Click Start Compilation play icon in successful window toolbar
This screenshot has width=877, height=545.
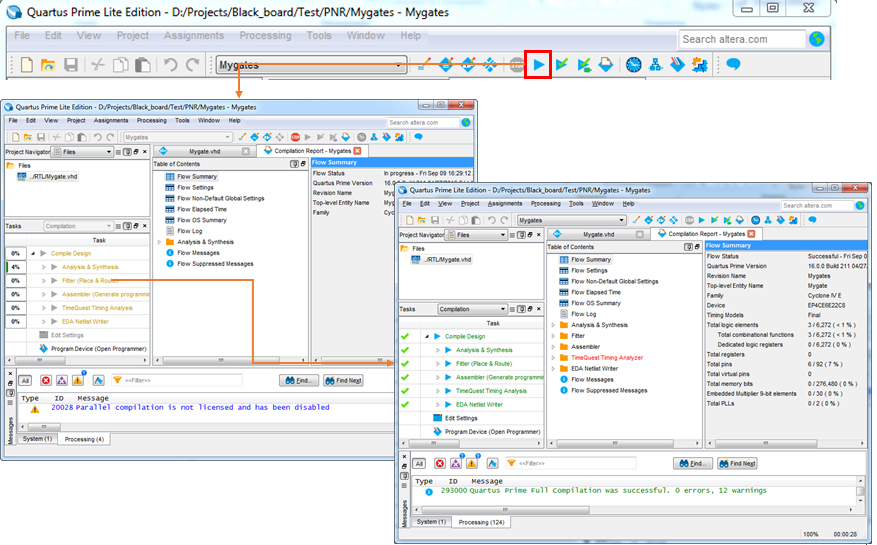(702, 220)
